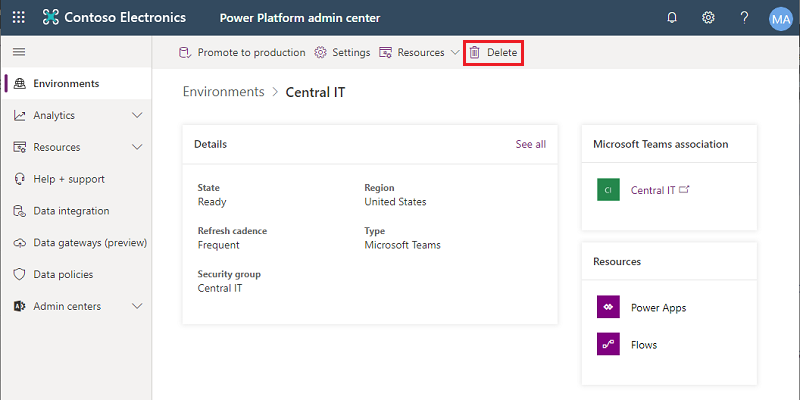800x400 pixels.
Task: Click the Power Apps purple icon
Action: coord(608,307)
